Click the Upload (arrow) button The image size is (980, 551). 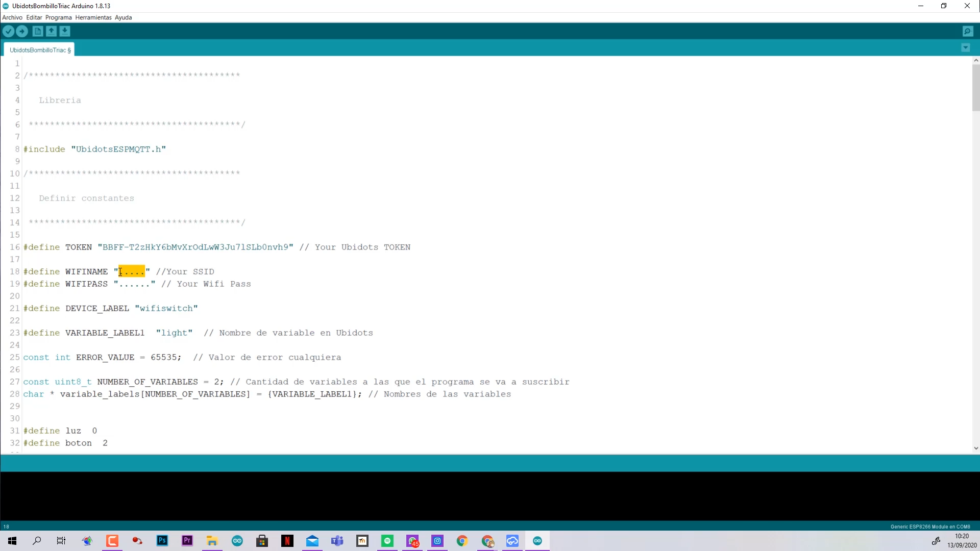22,31
